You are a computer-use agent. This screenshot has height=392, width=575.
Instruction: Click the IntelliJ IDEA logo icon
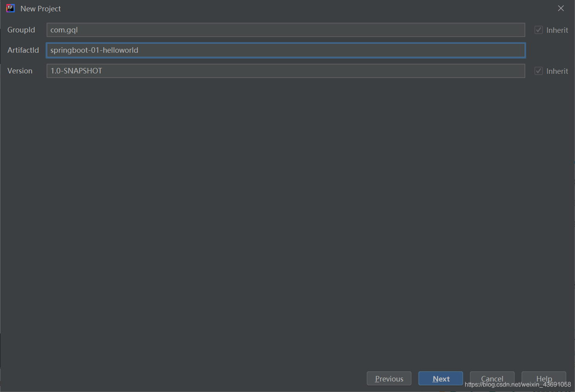click(x=11, y=8)
